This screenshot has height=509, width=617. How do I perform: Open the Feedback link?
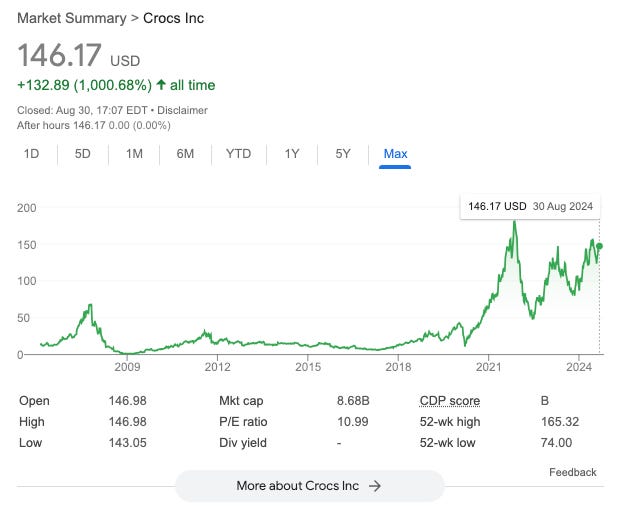click(573, 472)
